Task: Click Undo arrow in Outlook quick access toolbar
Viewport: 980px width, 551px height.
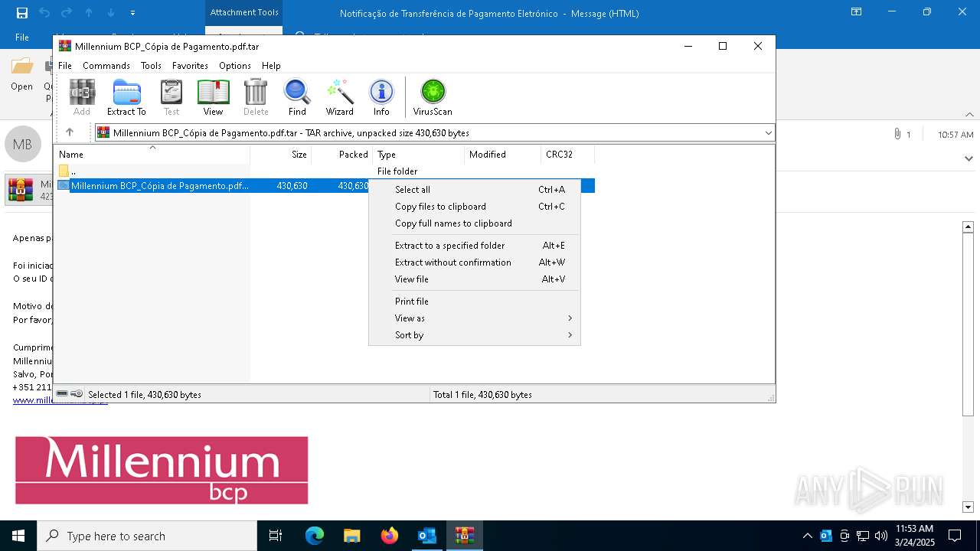Action: [44, 13]
